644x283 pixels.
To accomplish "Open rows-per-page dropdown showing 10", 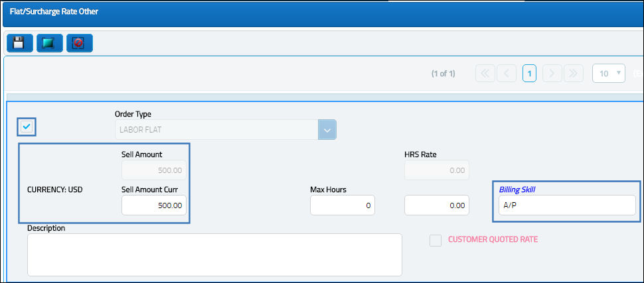I will [x=609, y=74].
